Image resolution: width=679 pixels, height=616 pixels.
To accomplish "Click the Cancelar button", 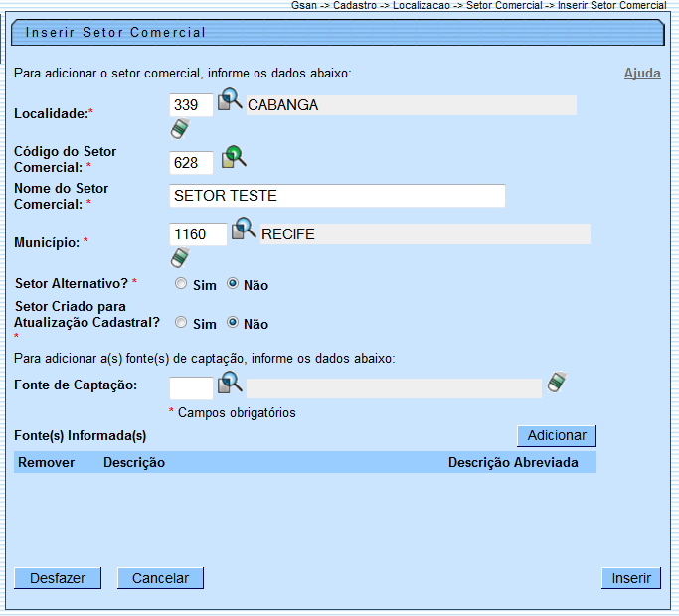I will coord(160,578).
